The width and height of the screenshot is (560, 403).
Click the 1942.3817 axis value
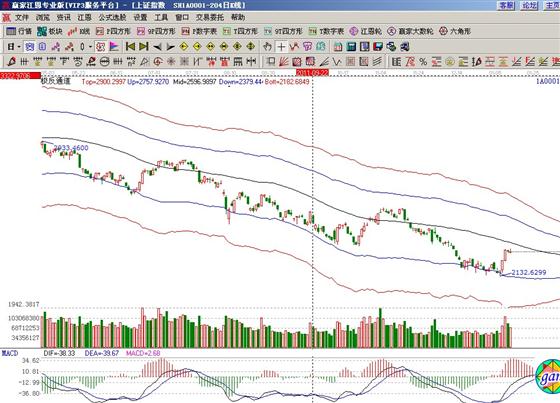tap(23, 305)
